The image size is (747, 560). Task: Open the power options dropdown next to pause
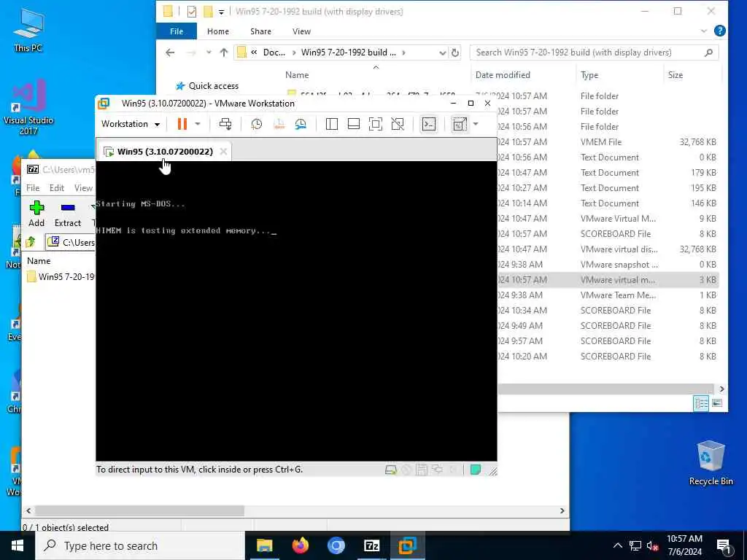tap(198, 124)
